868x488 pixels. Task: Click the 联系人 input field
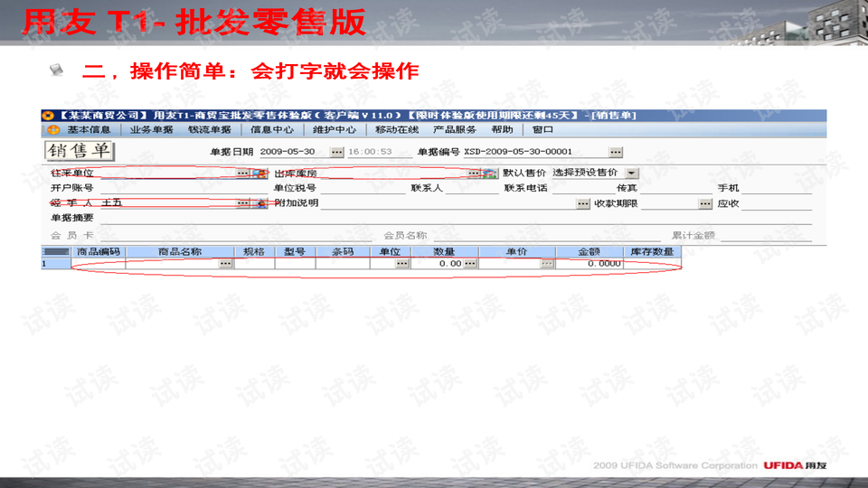point(472,188)
